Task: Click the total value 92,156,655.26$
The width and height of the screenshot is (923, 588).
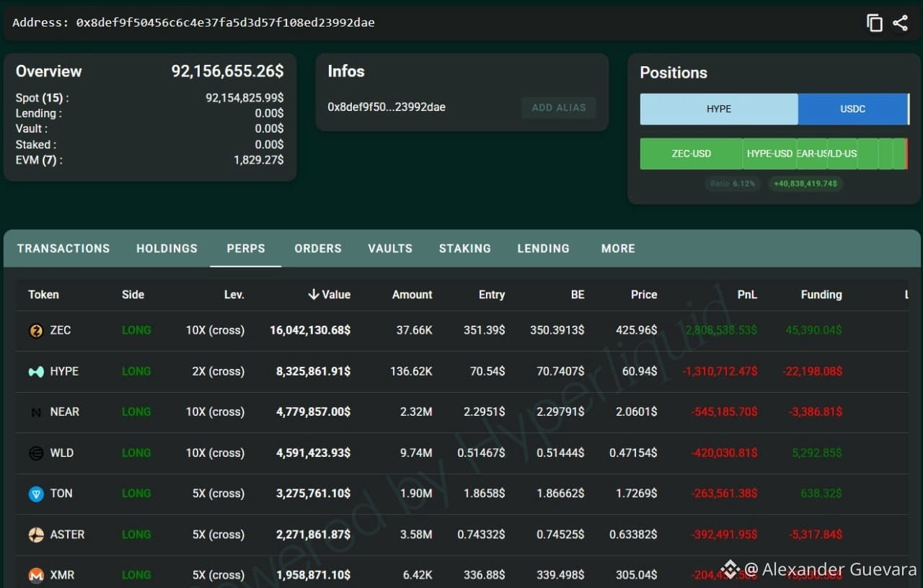Action: point(227,71)
